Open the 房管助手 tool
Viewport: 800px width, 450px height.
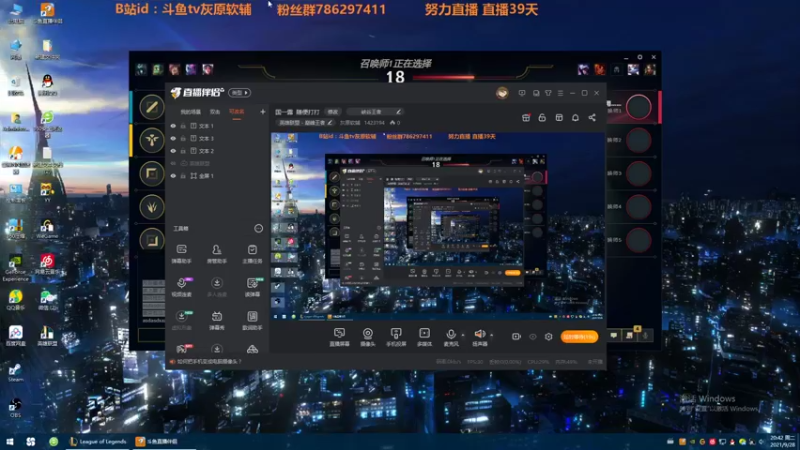[x=217, y=254]
